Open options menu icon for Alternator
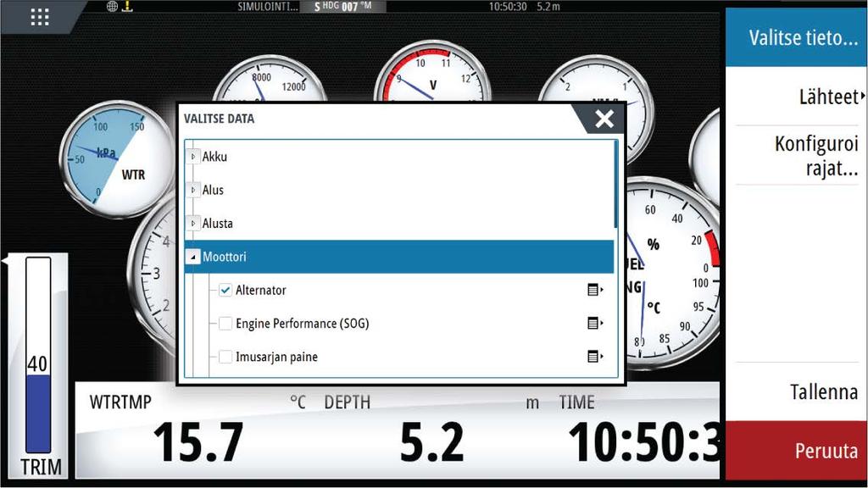Viewport: 868px width, 488px height. click(x=595, y=290)
